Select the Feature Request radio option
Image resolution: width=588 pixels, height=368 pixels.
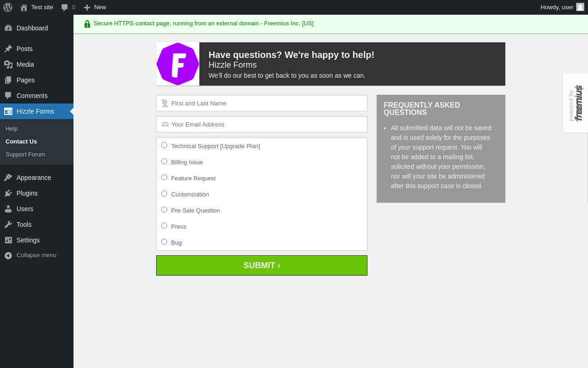point(164,178)
